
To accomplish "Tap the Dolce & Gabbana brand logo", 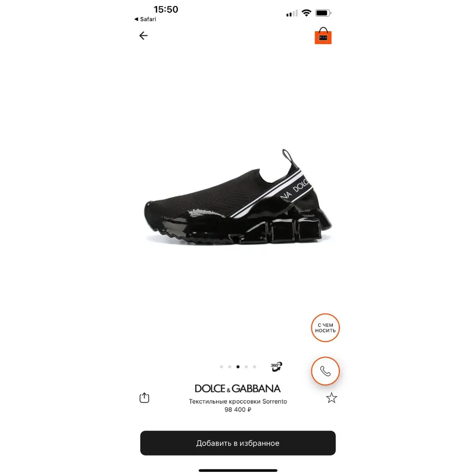I will point(238,389).
